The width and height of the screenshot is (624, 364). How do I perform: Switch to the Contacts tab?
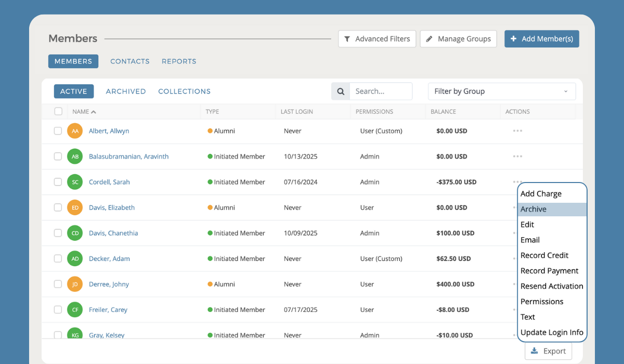[x=130, y=61]
